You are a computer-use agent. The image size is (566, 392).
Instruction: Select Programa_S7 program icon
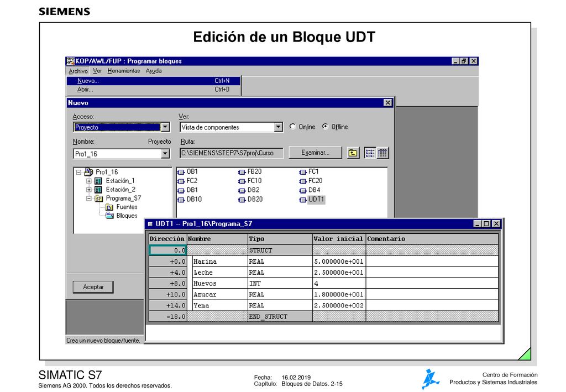pyautogui.click(x=98, y=198)
